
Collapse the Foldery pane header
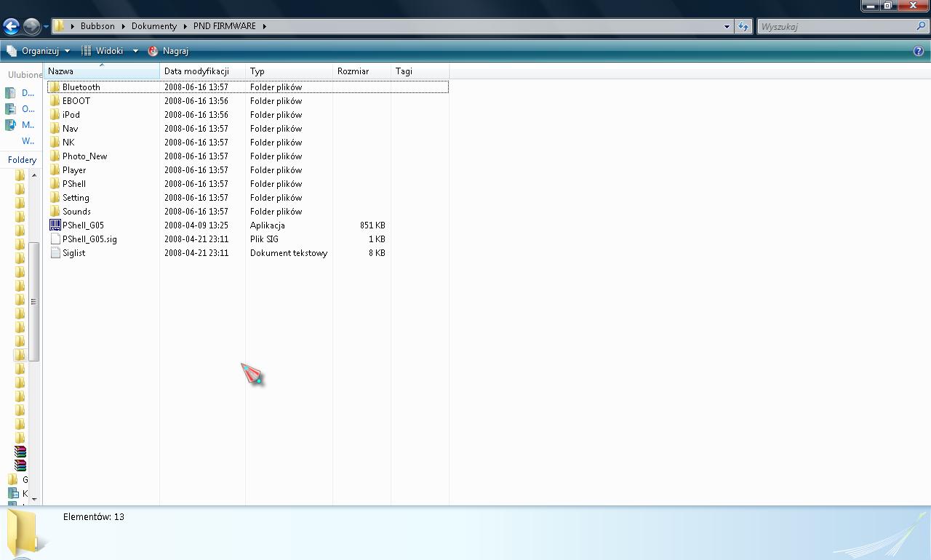(x=22, y=159)
